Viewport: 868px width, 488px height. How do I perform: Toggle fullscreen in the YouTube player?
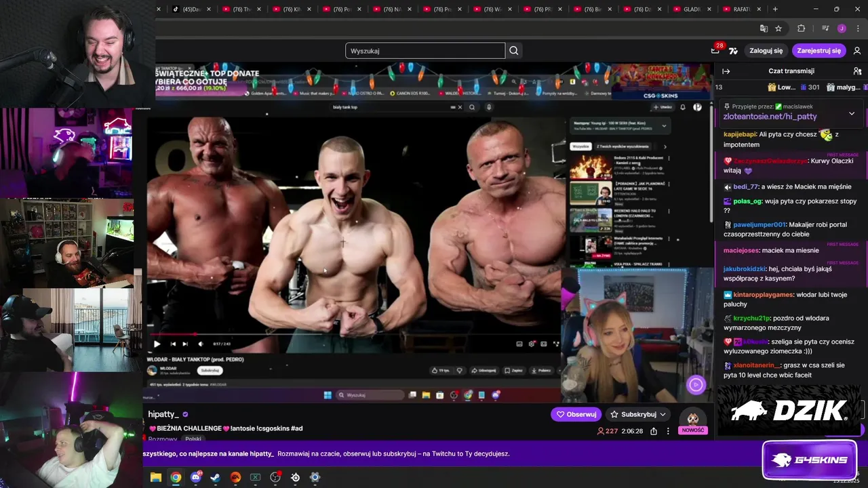pos(556,344)
